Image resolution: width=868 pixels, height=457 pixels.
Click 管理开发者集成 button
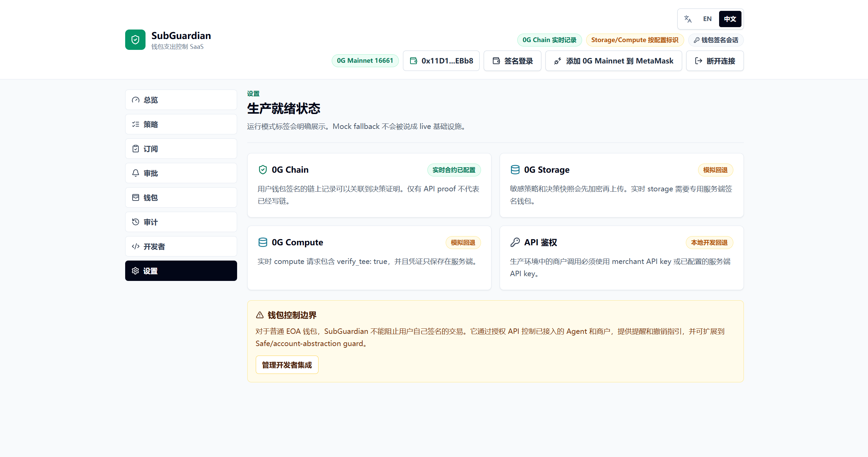pos(287,365)
